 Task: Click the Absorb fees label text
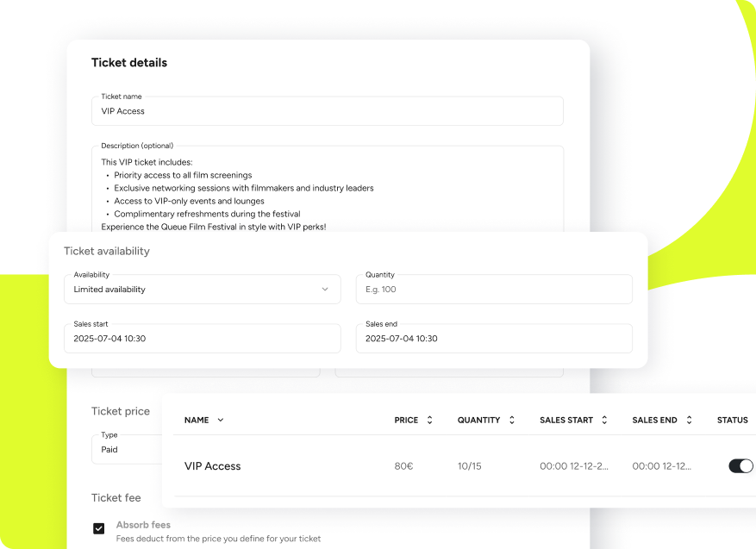tap(143, 524)
